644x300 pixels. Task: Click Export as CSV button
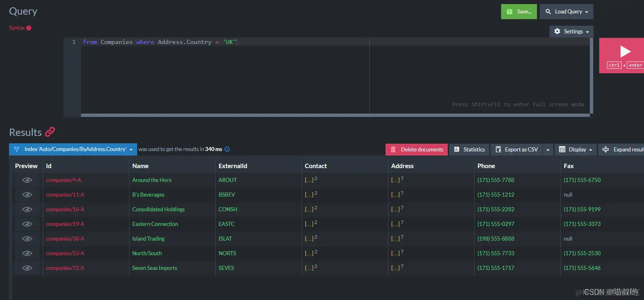tap(517, 149)
